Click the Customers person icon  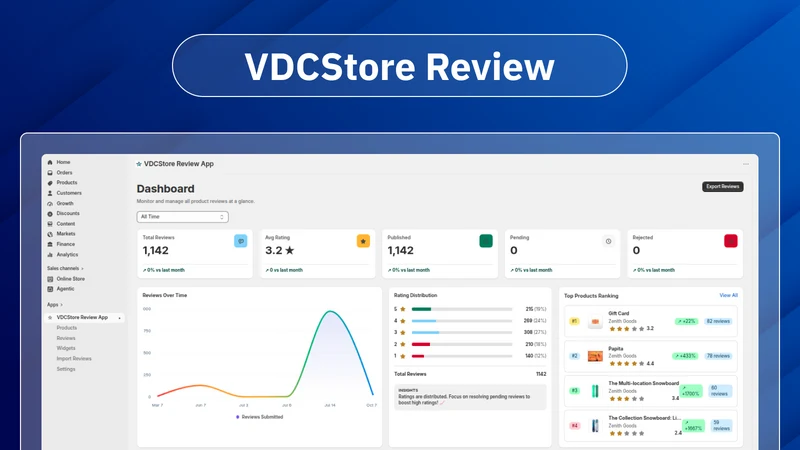click(50, 193)
